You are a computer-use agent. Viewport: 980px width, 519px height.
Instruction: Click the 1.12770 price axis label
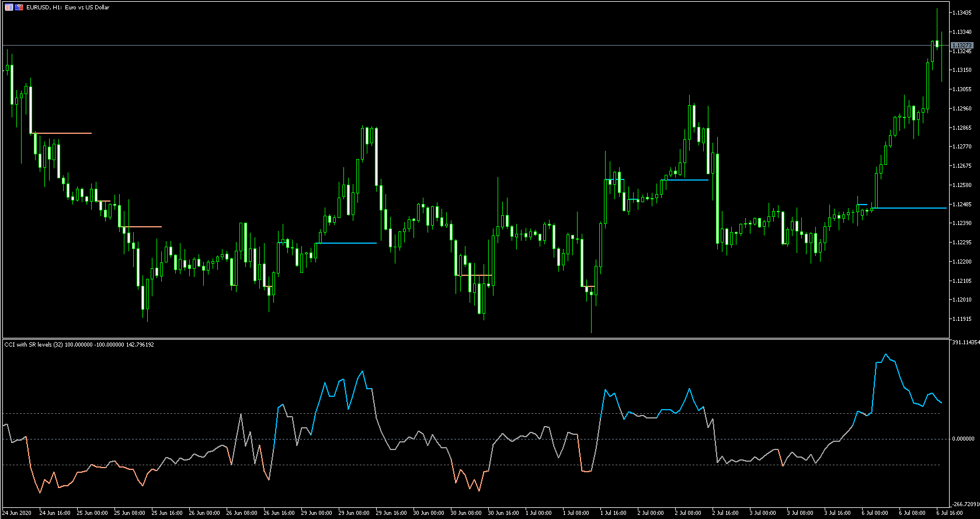pos(962,147)
